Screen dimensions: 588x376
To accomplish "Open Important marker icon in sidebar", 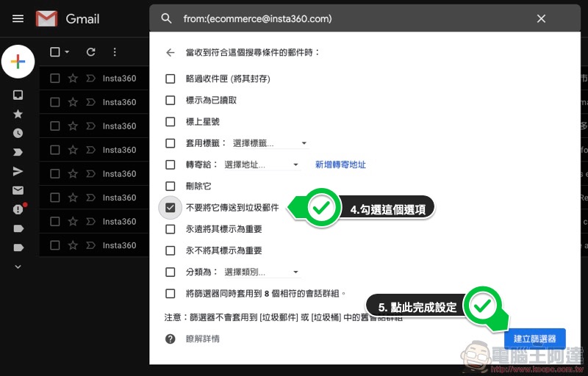I will (18, 152).
